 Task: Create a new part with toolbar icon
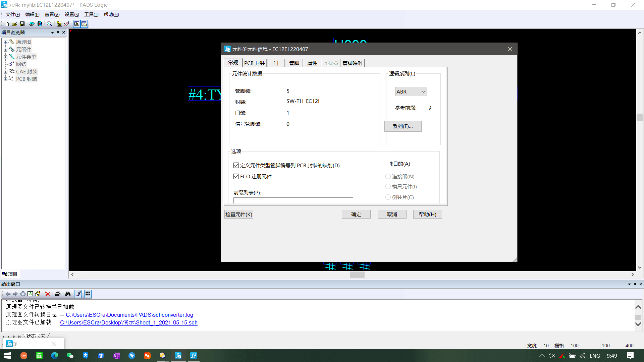[x=7, y=24]
